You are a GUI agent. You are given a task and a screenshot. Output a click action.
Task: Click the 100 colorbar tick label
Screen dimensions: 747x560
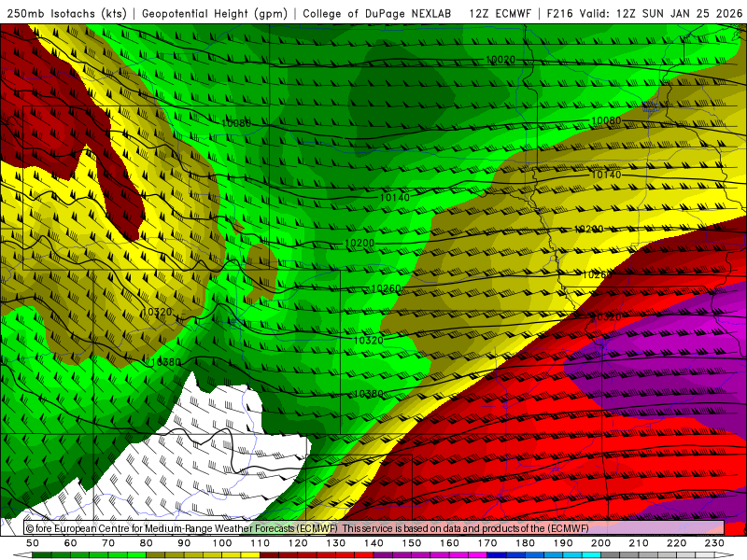(x=222, y=543)
